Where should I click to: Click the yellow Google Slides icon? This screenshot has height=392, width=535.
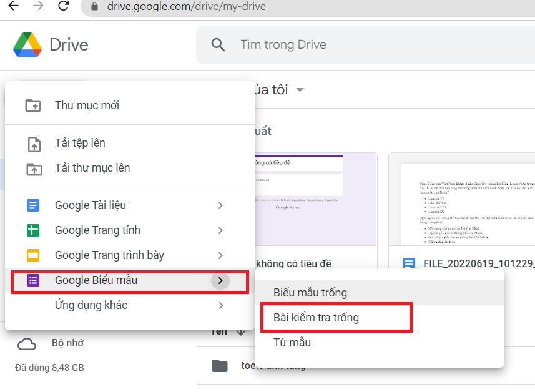tap(33, 255)
